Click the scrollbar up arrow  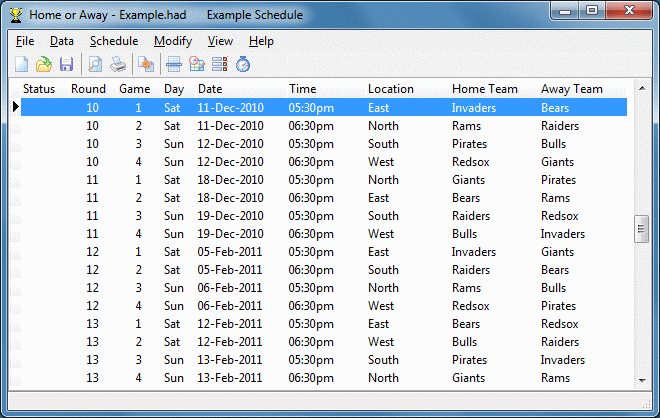point(642,88)
